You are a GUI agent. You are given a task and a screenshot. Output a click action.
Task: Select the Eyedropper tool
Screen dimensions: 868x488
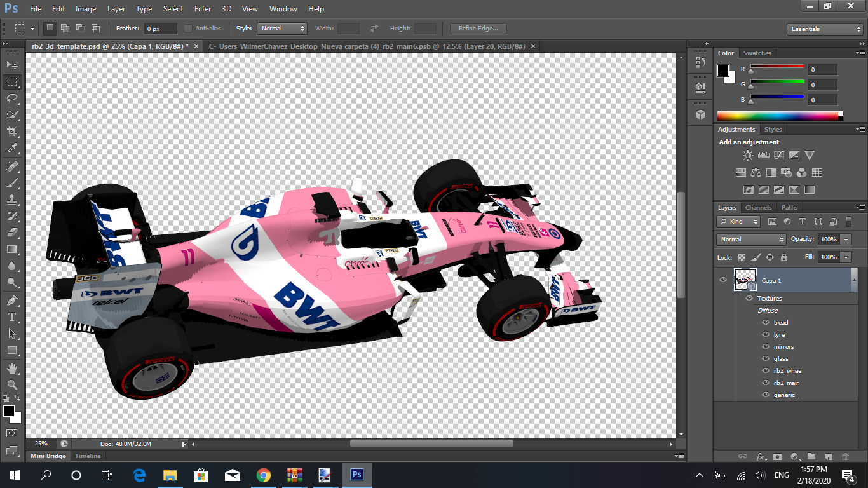pyautogui.click(x=12, y=149)
